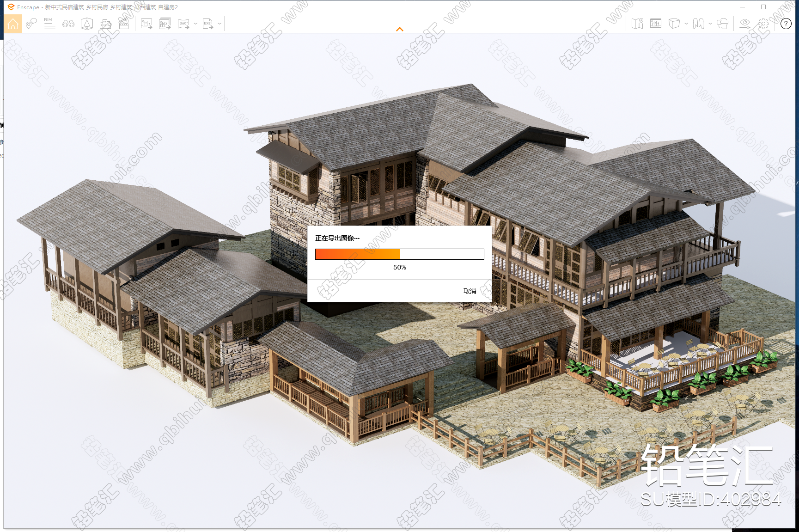The image size is (799, 532).
Task: Click the Enscape window title text
Action: point(98,7)
